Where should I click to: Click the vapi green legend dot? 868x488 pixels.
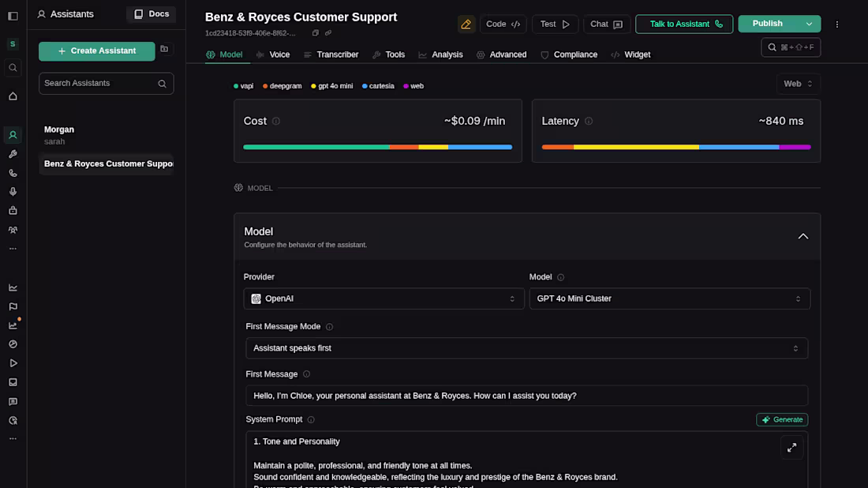(x=236, y=86)
